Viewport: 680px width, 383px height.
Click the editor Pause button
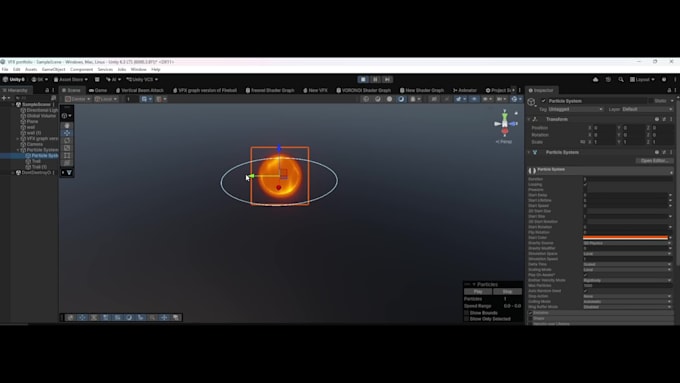click(x=376, y=79)
